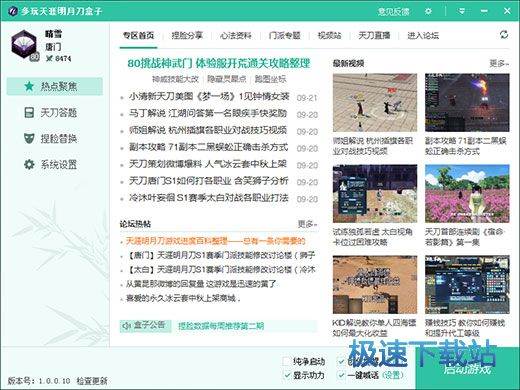The height and width of the screenshot is (390, 520).
Task: Click the mask icon beside 捏脸替换
Action: click(29, 138)
